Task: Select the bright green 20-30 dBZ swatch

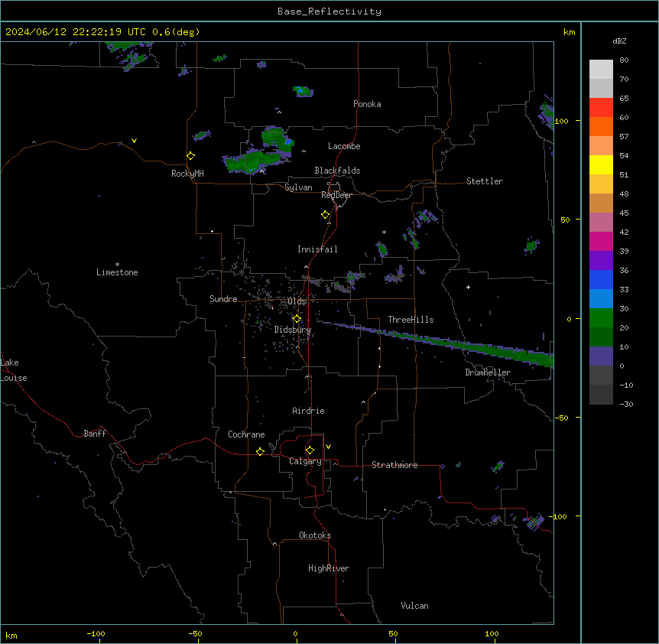Action: pyautogui.click(x=601, y=318)
